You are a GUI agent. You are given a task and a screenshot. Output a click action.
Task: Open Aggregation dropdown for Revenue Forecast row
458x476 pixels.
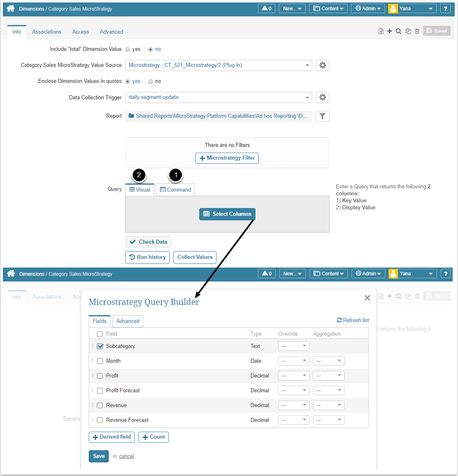click(329, 420)
